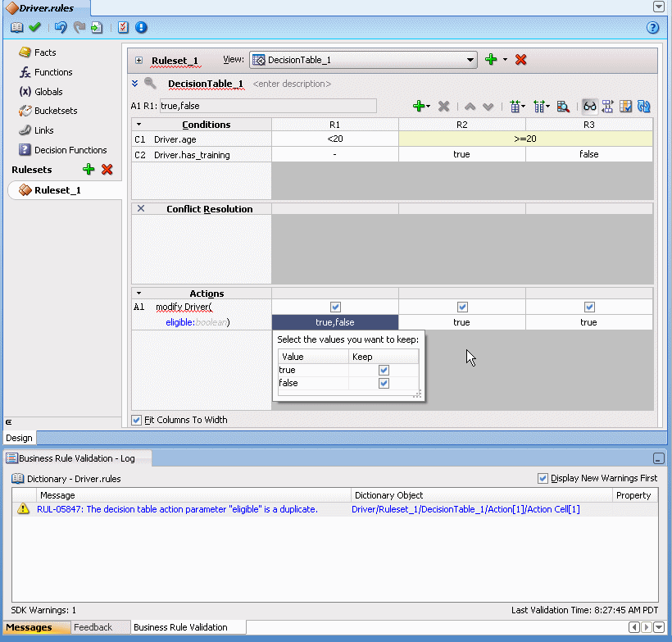
Task: Open the RUL-05847 duplicate warning message
Action: (x=177, y=509)
